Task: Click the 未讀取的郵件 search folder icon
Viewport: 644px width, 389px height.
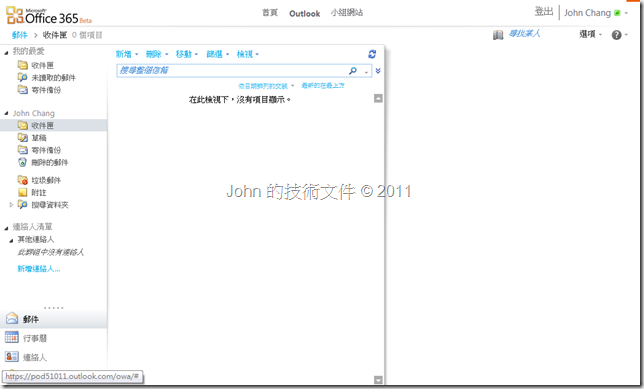Action: pyautogui.click(x=23, y=77)
